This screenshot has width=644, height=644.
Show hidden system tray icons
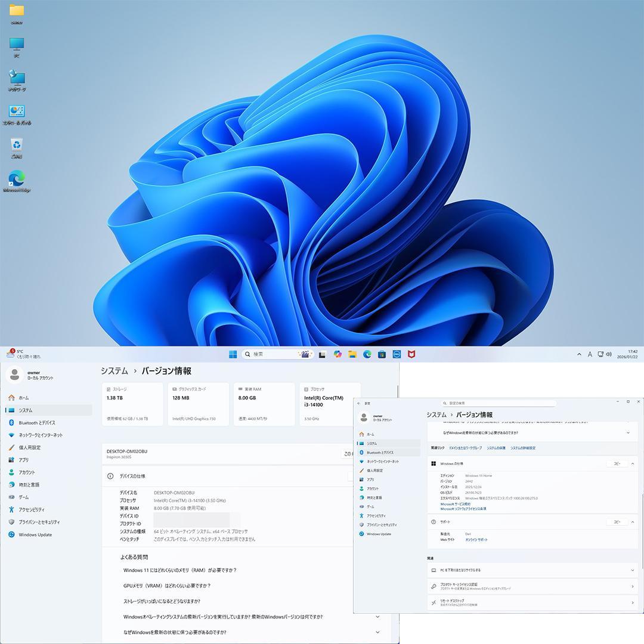point(578,354)
